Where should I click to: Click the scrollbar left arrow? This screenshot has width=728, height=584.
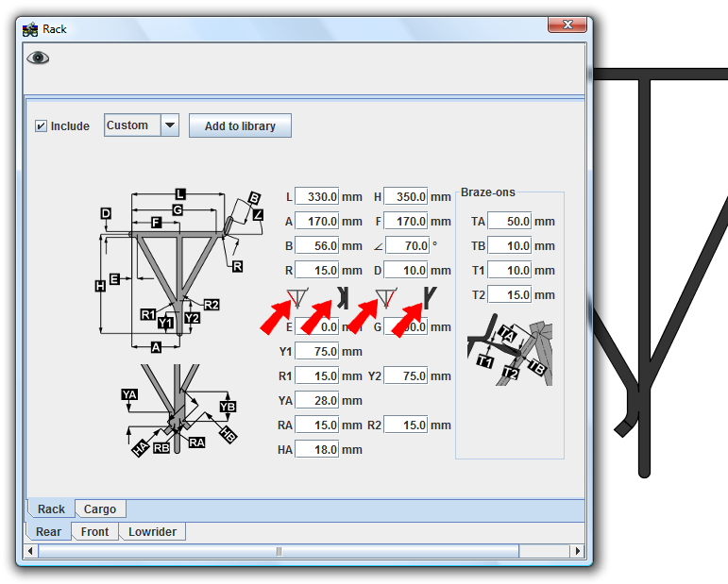pyautogui.click(x=30, y=551)
